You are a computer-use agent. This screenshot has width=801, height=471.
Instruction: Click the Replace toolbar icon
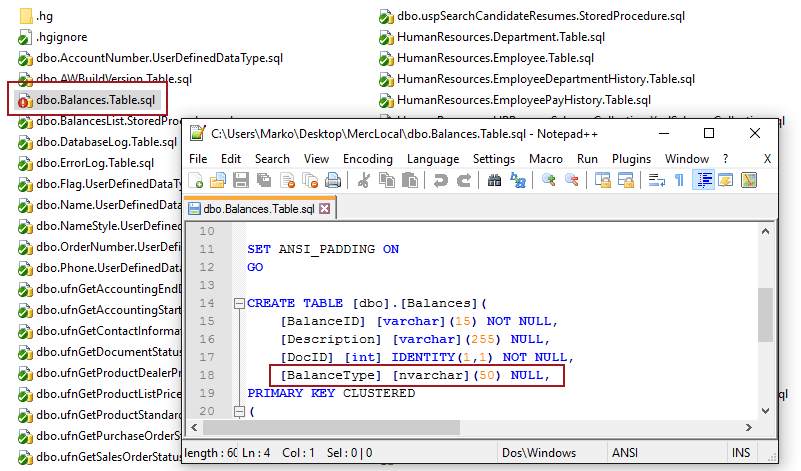[517, 180]
